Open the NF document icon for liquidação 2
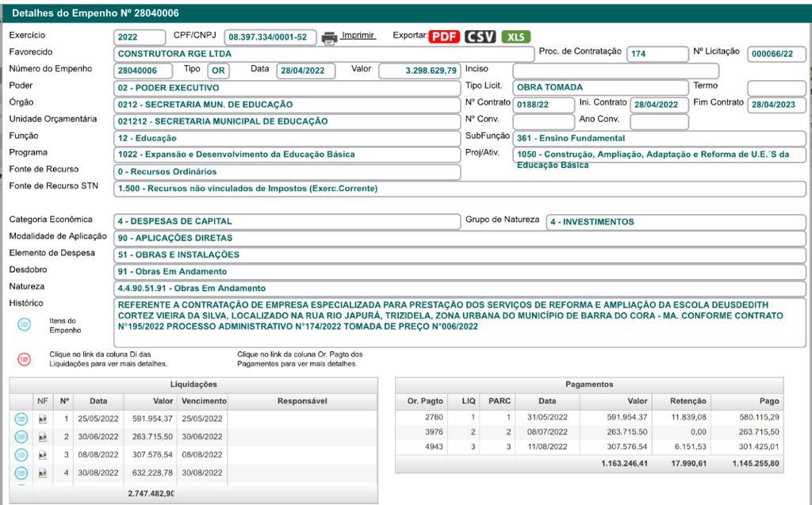The width and height of the screenshot is (812, 505). tap(42, 437)
